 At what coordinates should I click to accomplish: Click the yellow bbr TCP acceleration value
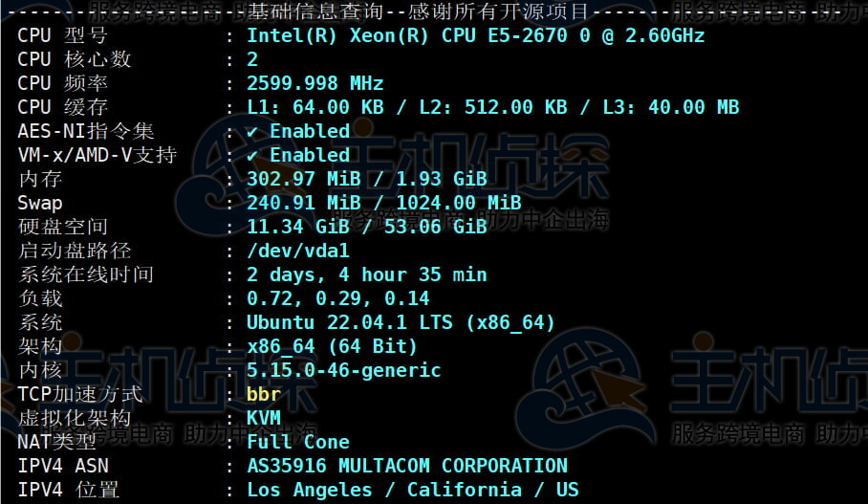coord(263,394)
